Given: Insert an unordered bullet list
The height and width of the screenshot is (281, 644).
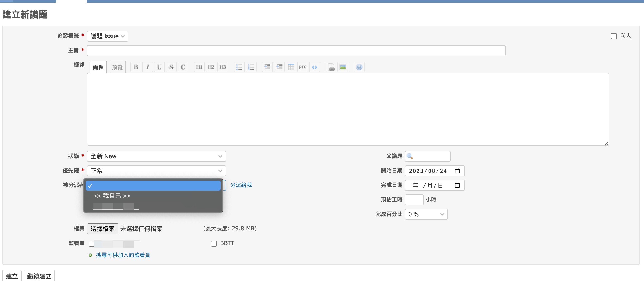Looking at the screenshot, I should point(239,67).
